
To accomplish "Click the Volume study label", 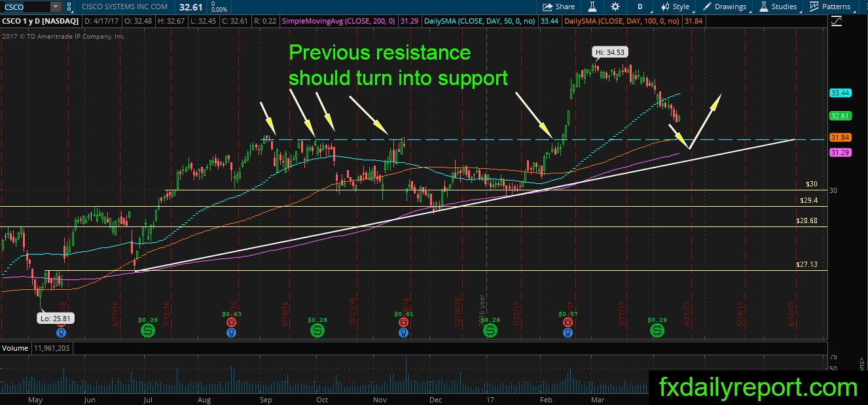I will (15, 348).
